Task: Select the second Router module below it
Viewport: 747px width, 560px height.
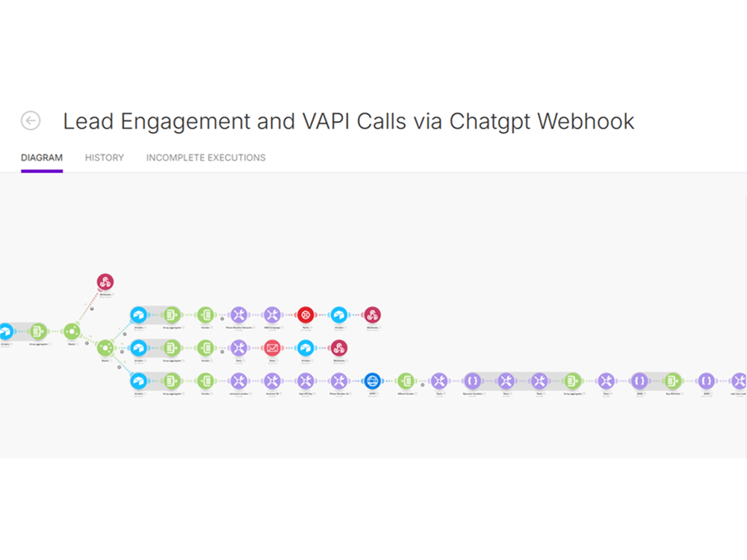Action: [106, 348]
